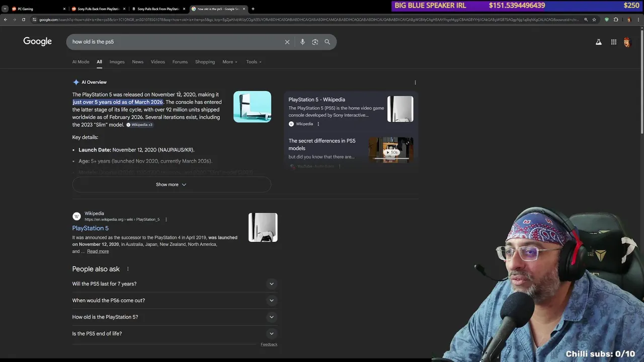This screenshot has width=644, height=362.
Task: Go to Google home via the logo
Action: coord(38,42)
